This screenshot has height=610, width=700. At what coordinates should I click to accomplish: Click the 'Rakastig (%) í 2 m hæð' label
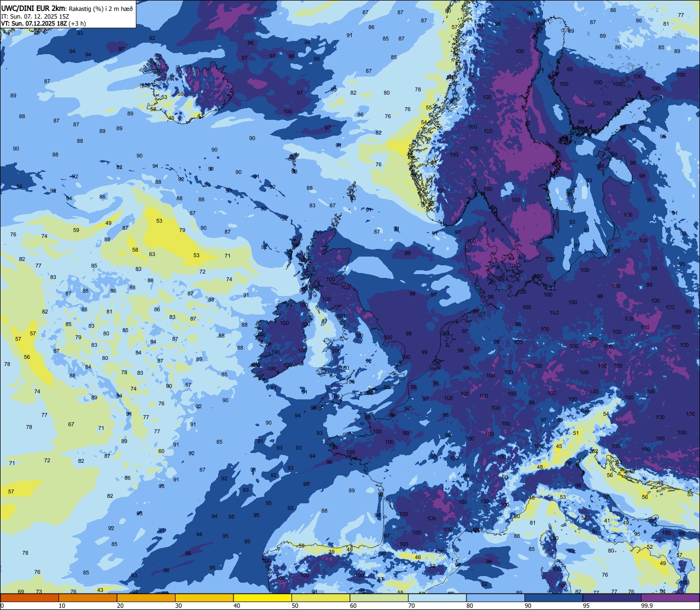coord(101,8)
